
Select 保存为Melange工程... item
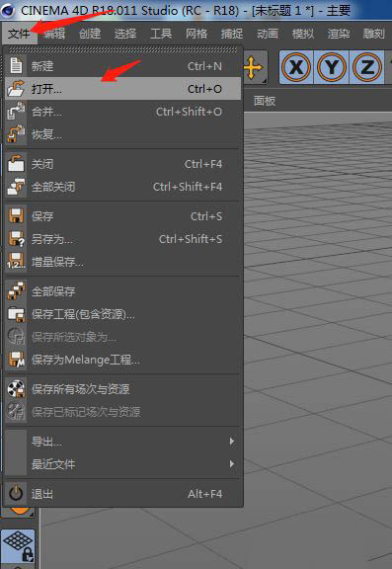(122, 360)
